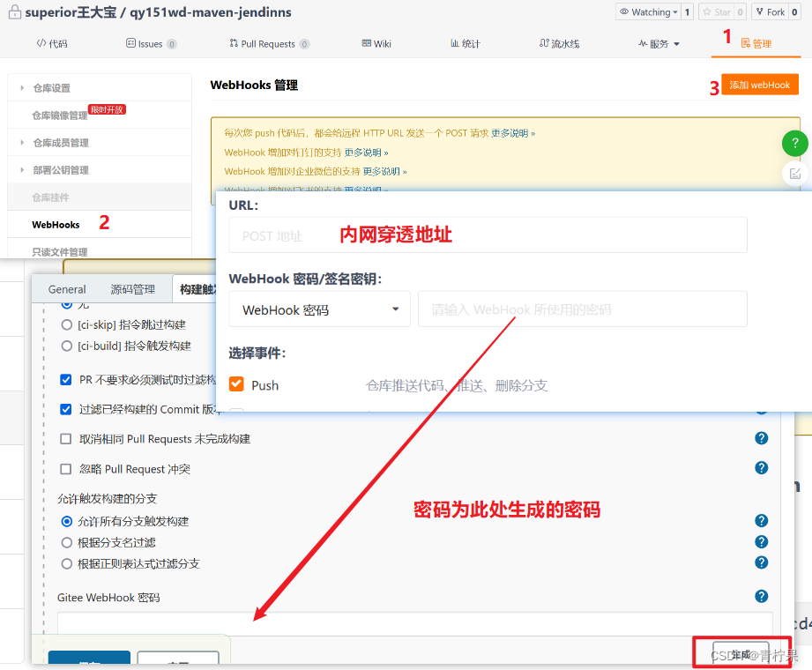Click the 生成 button in Jenkins
This screenshot has width=812, height=670.
(741, 653)
